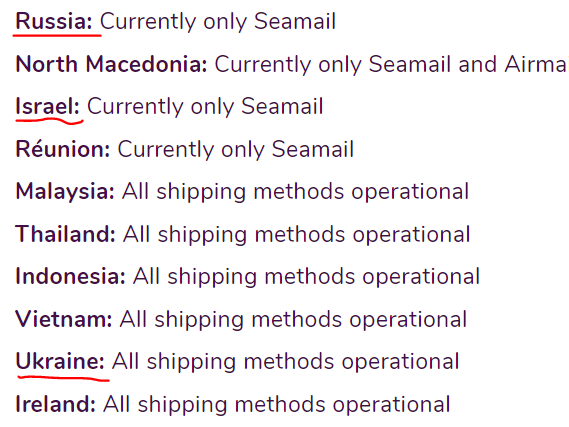Click Thailand's 'All shipping methods operational' text

pos(296,234)
